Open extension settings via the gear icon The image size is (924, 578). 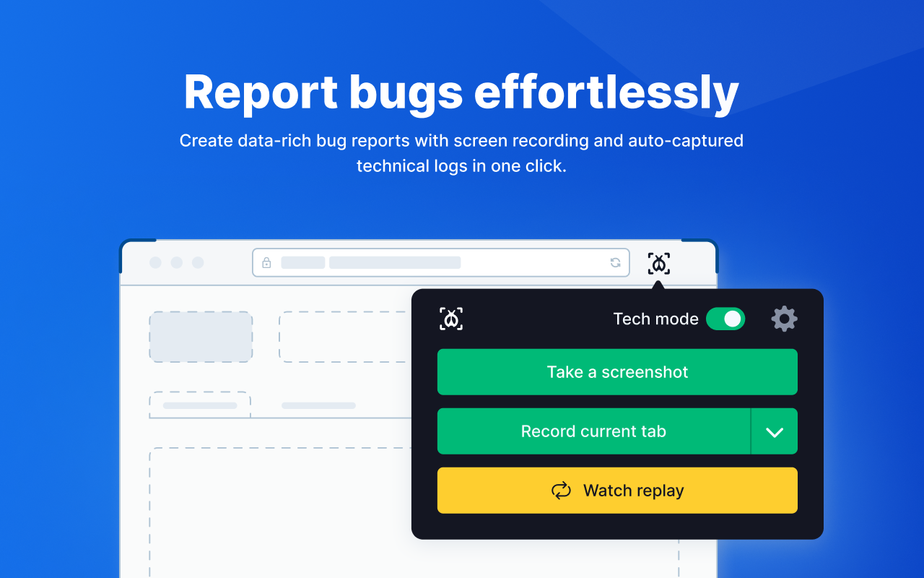(x=784, y=319)
